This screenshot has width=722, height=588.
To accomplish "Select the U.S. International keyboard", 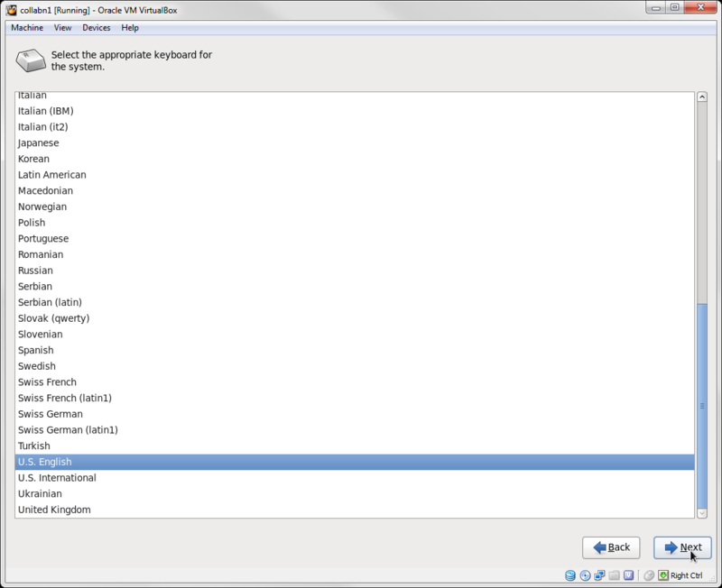I will pyautogui.click(x=355, y=478).
